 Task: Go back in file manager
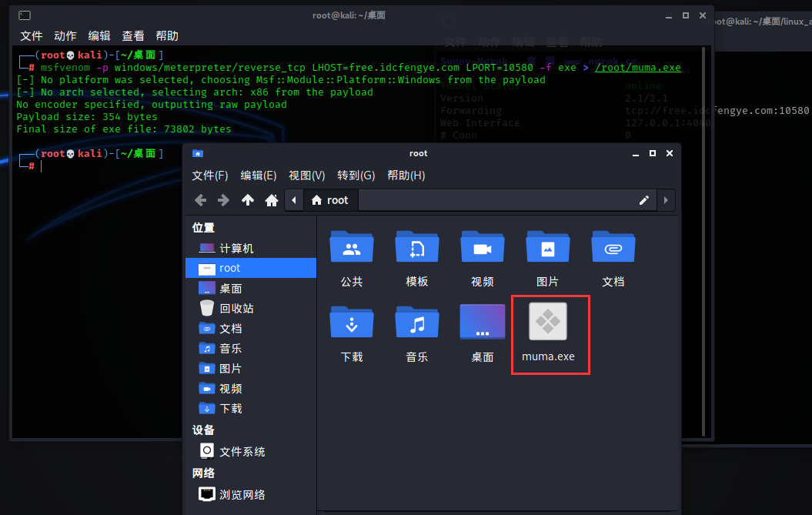pyautogui.click(x=200, y=200)
